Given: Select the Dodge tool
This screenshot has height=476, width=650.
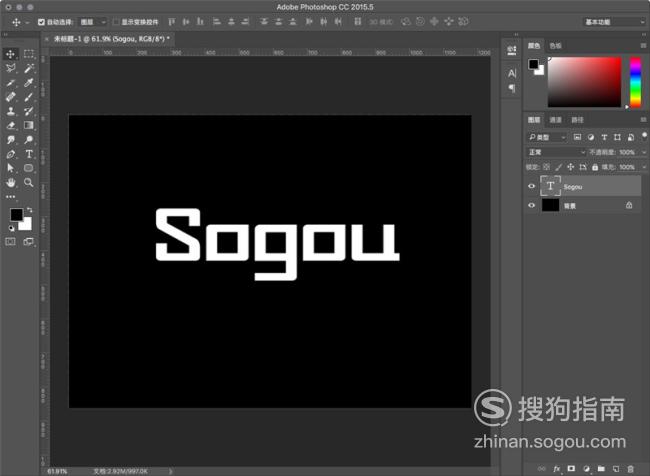Looking at the screenshot, I should click(x=29, y=140).
